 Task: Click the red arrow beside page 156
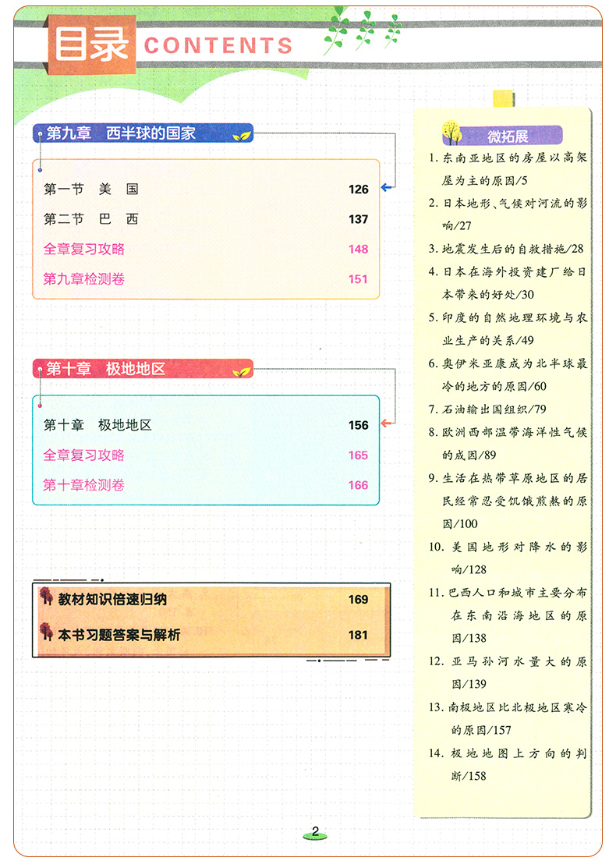tap(386, 425)
